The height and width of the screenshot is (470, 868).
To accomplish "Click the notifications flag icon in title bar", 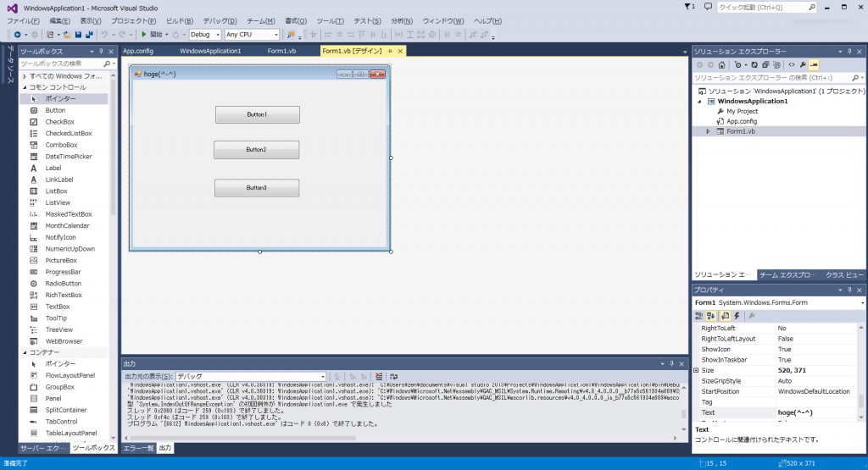I will pyautogui.click(x=689, y=7).
